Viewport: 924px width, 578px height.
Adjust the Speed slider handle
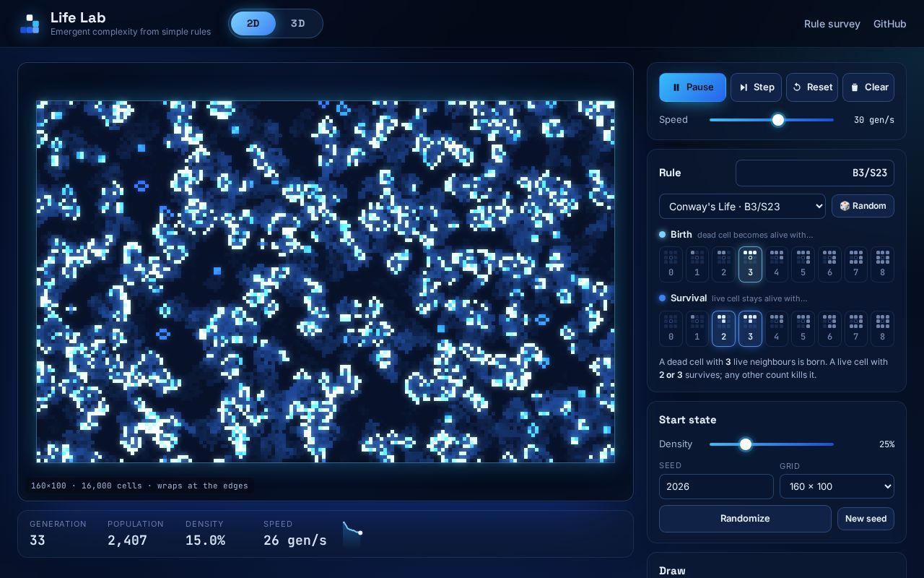pos(777,120)
